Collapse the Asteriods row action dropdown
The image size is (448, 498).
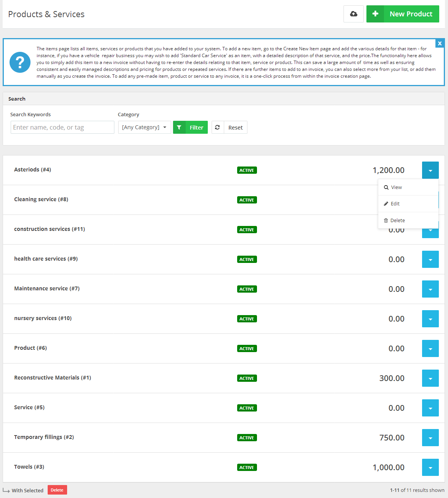(430, 170)
